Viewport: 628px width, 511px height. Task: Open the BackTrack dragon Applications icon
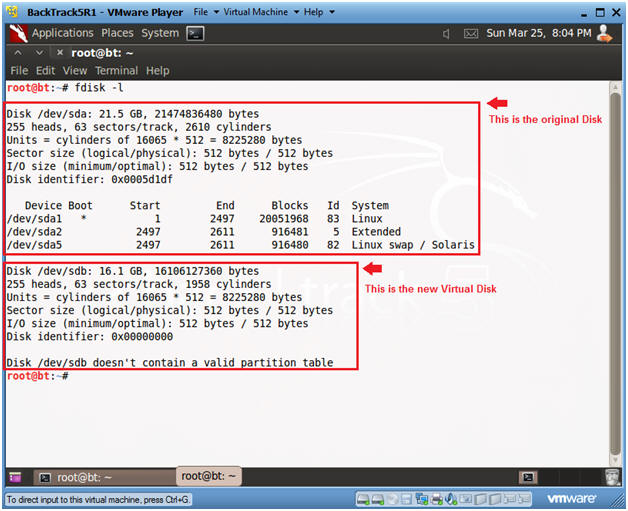(18, 33)
